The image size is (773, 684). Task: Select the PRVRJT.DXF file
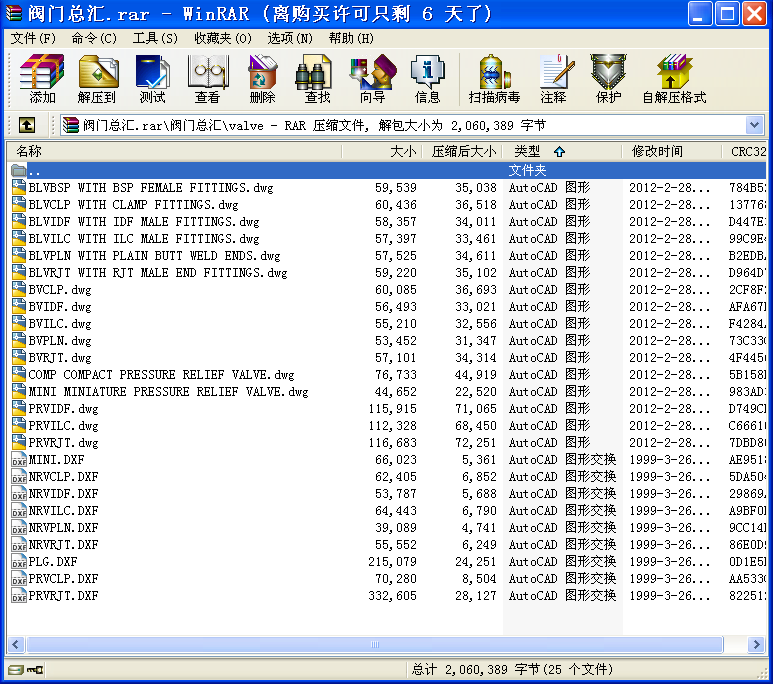(63, 595)
